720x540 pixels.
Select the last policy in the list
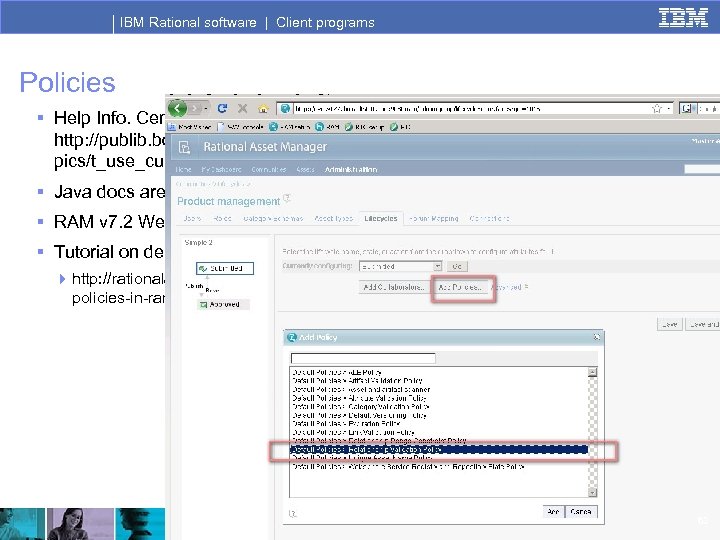[x=439, y=467]
